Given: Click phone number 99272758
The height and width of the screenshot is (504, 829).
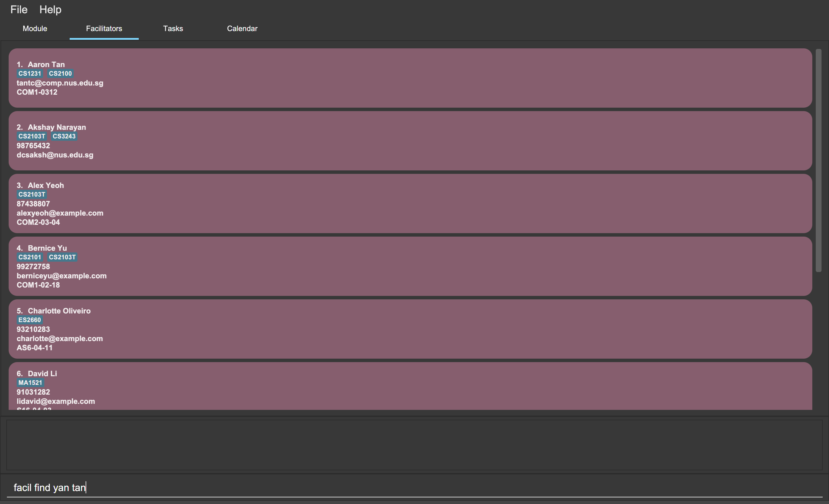Looking at the screenshot, I should pos(33,267).
